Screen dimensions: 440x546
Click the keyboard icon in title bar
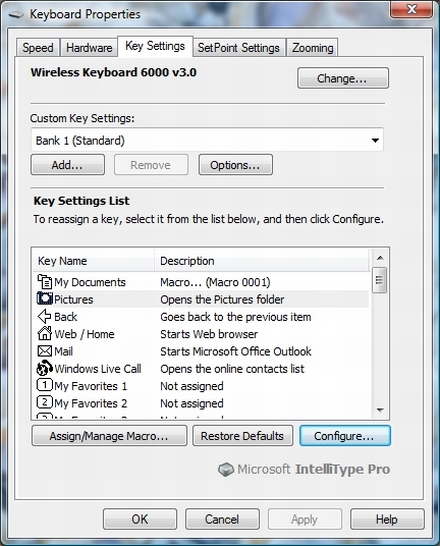pos(16,15)
